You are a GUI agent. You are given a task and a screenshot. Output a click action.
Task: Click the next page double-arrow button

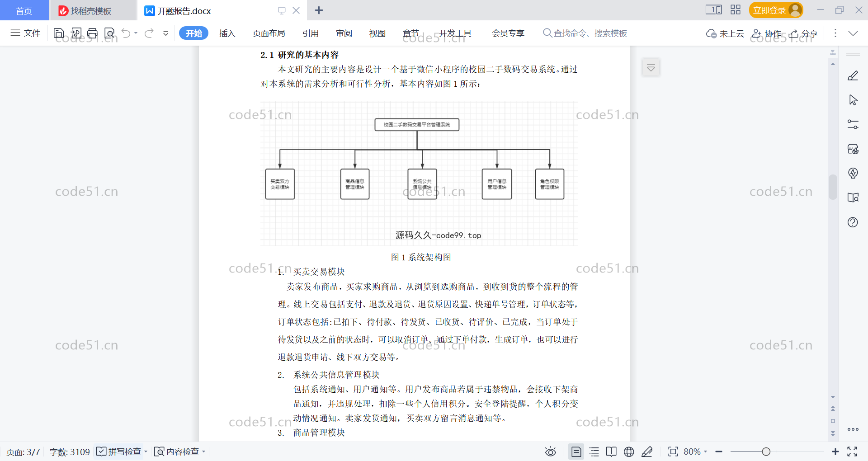point(833,433)
